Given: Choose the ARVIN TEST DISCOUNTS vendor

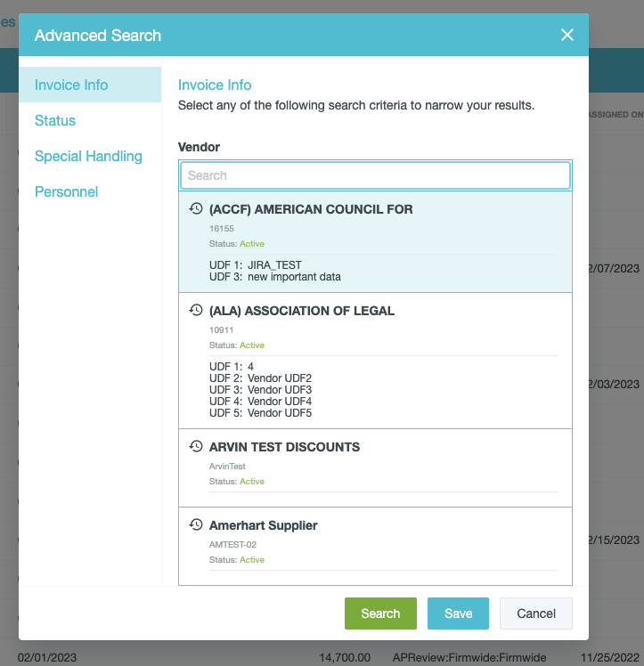Looking at the screenshot, I should (x=284, y=447).
